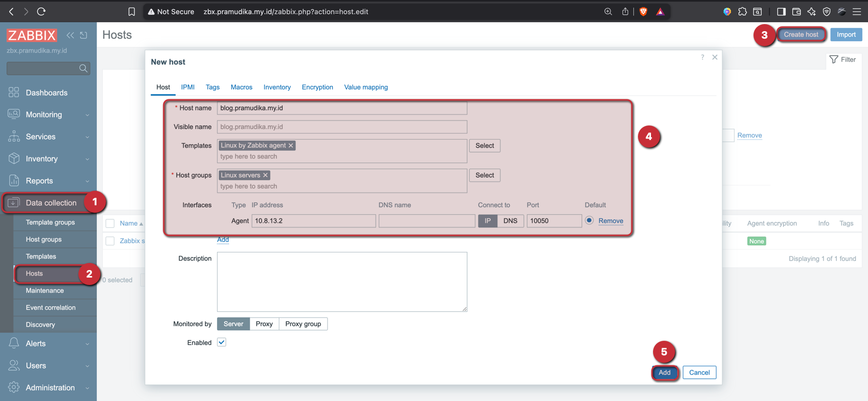This screenshot has width=868, height=401.
Task: Click Select next to Host groups
Action: tap(485, 175)
